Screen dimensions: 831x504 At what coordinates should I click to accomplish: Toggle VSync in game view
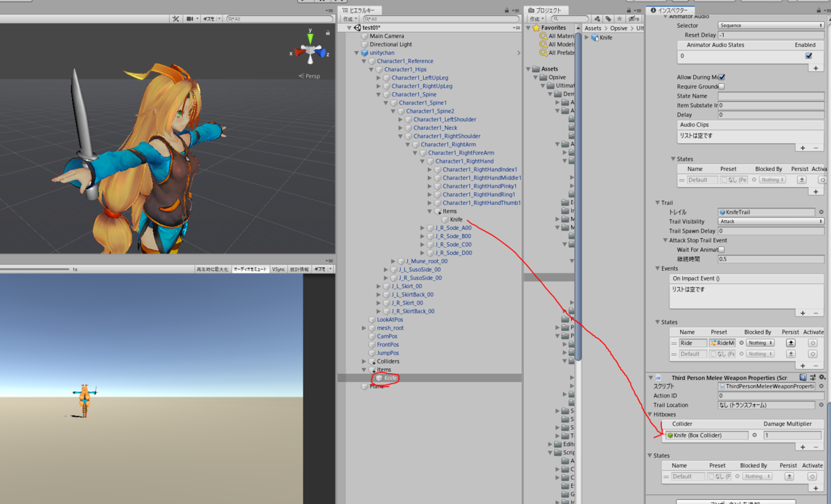[278, 269]
